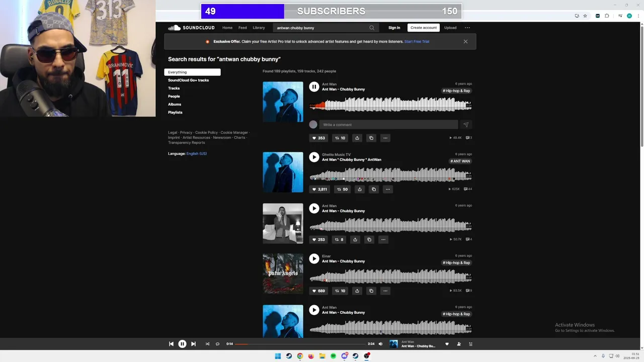Open more options for 253-likes track
The height and width of the screenshot is (362, 644).
pos(383,239)
